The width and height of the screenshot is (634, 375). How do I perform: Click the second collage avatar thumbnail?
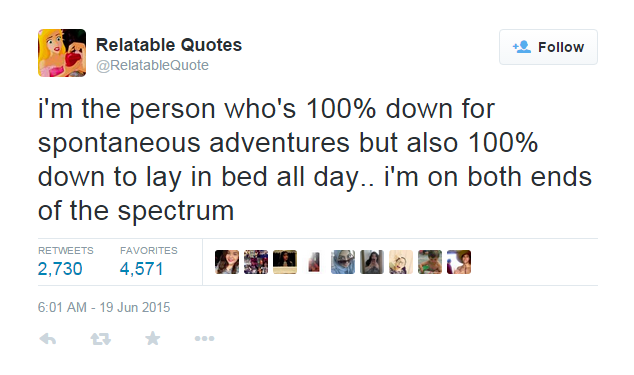(x=256, y=262)
